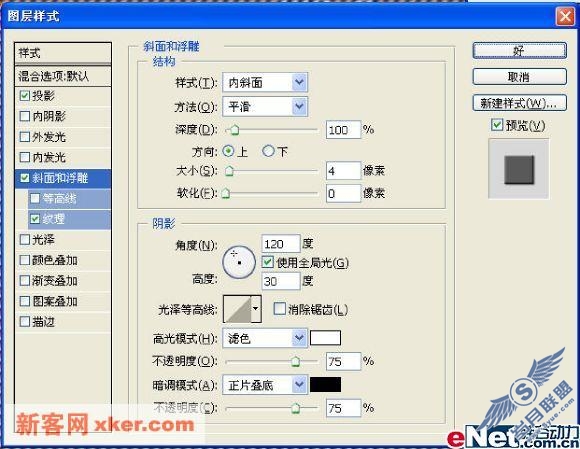This screenshot has width=580, height=449.
Task: Enable the 内阴影 inner shadow checkbox
Action: click(25, 116)
